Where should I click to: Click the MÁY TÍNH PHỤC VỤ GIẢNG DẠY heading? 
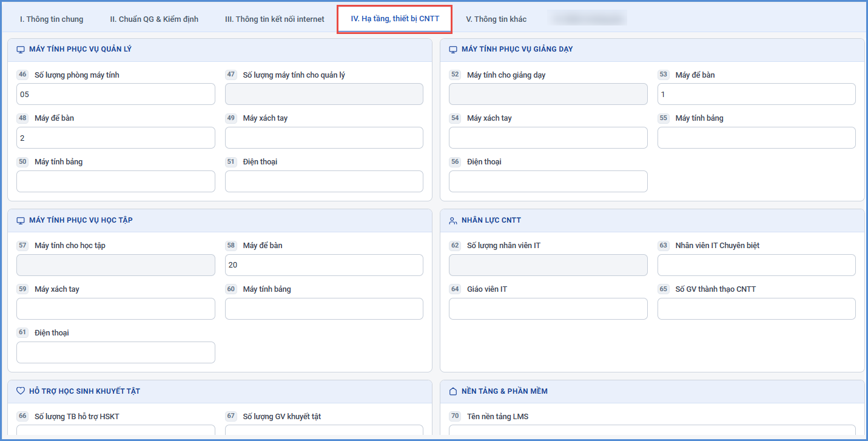[x=517, y=49]
